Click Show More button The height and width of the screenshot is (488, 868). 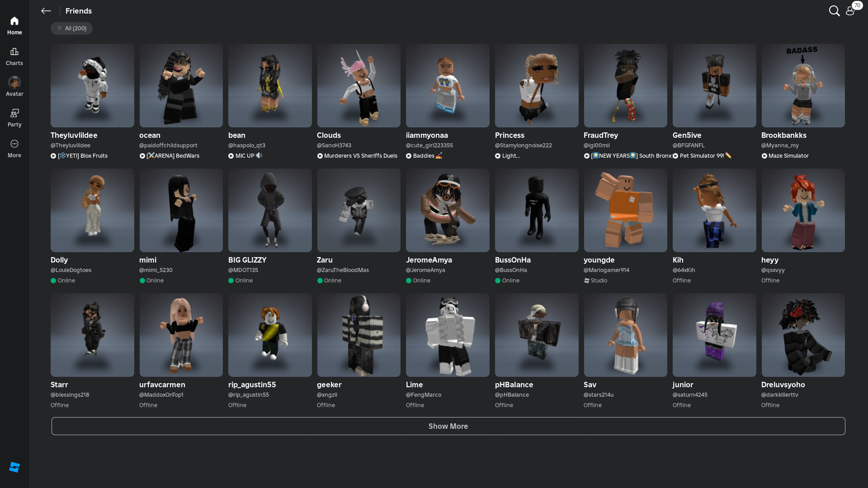448,426
